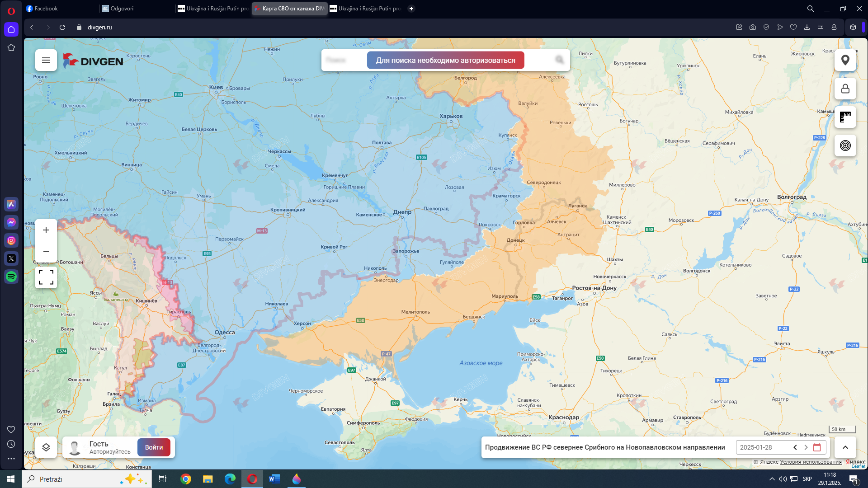The image size is (868, 488).
Task: Open the Условия использования link
Action: [811, 462]
